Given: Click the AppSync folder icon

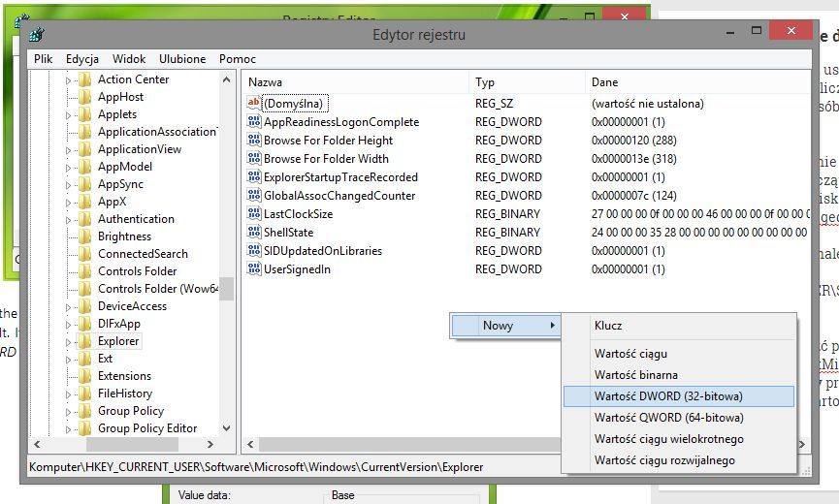Looking at the screenshot, I should coord(84,184).
